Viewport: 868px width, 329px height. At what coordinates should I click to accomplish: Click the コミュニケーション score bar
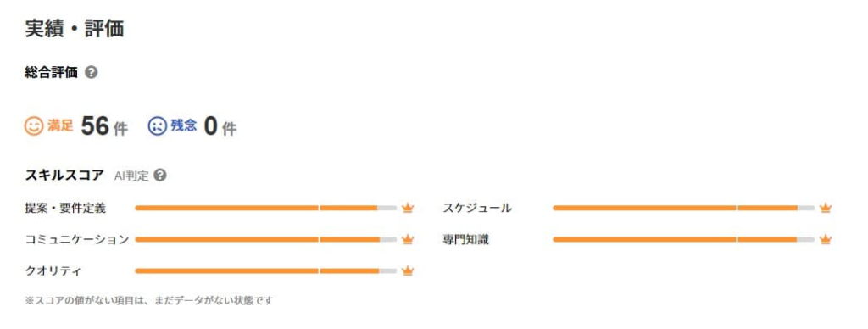(265, 239)
